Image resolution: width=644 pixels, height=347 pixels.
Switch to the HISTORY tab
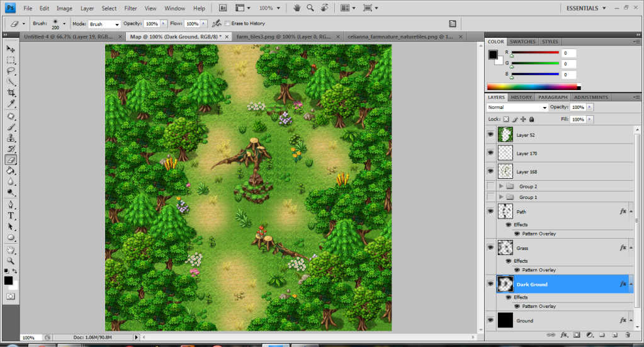[521, 98]
